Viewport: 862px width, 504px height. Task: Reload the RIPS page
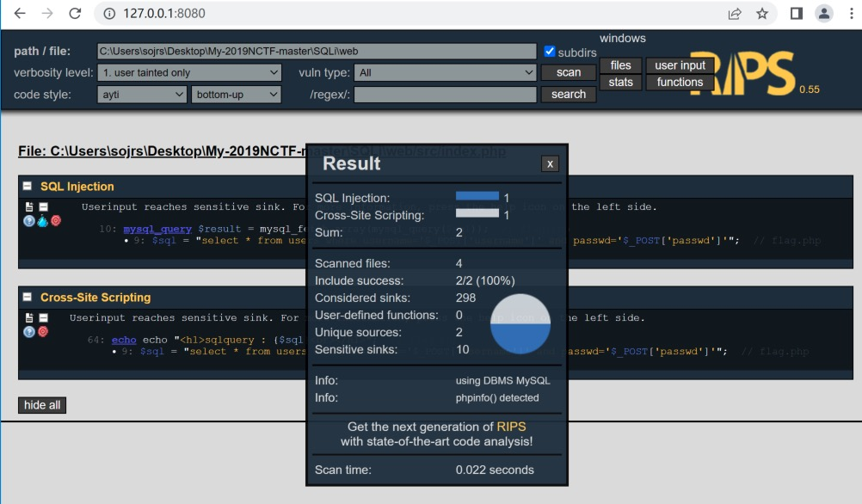(76, 13)
